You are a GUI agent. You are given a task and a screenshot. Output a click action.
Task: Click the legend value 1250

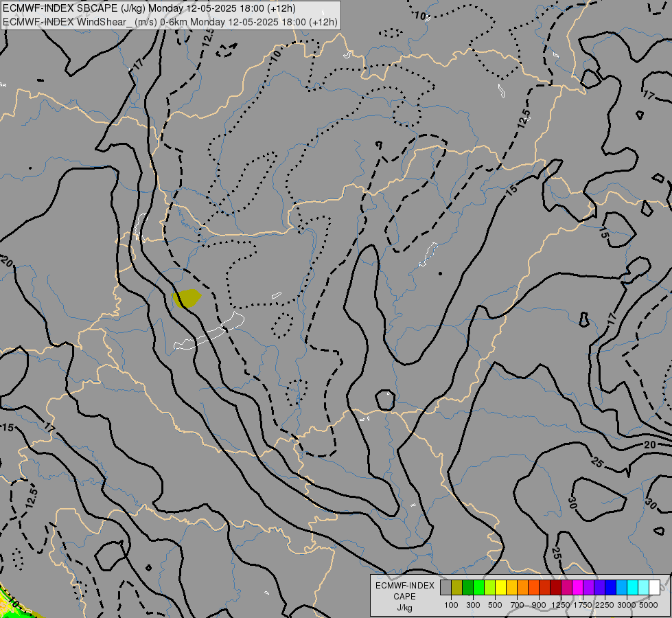[561, 605]
